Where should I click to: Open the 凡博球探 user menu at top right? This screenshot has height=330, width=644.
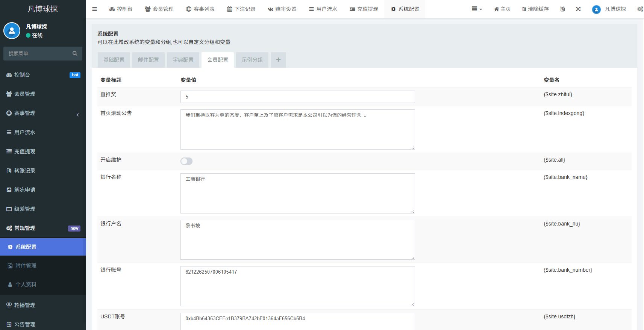pyautogui.click(x=609, y=9)
